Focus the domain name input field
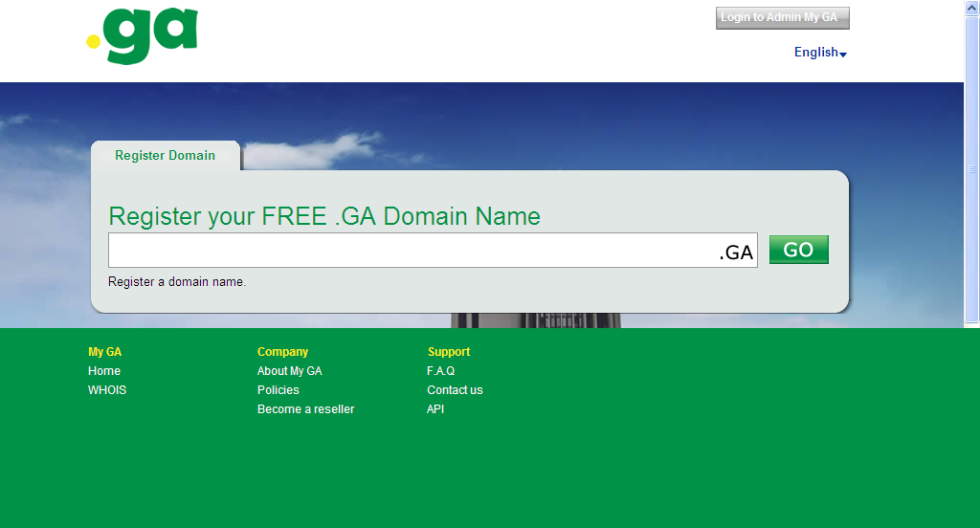The height and width of the screenshot is (528, 980). tap(433, 250)
